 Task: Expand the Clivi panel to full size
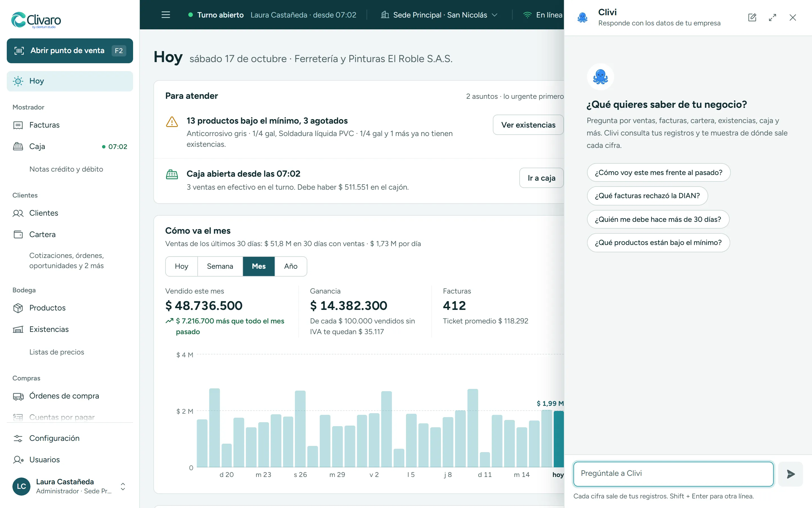(773, 17)
